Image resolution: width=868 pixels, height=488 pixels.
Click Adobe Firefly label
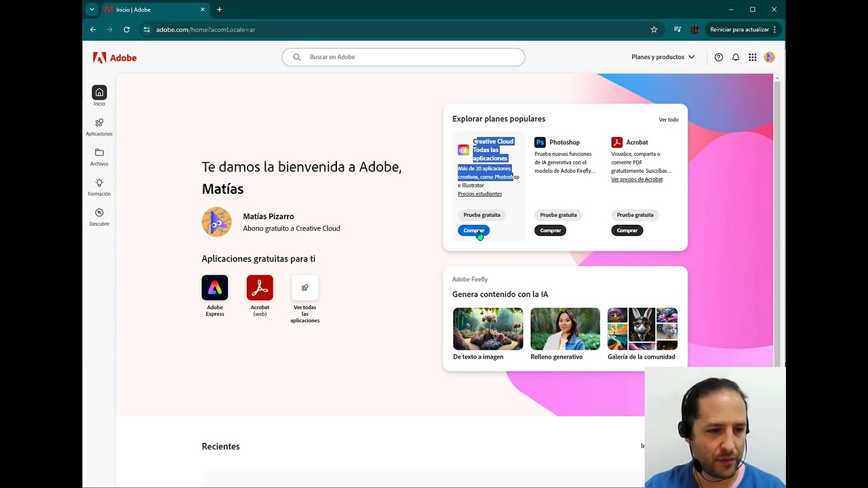pyautogui.click(x=470, y=279)
